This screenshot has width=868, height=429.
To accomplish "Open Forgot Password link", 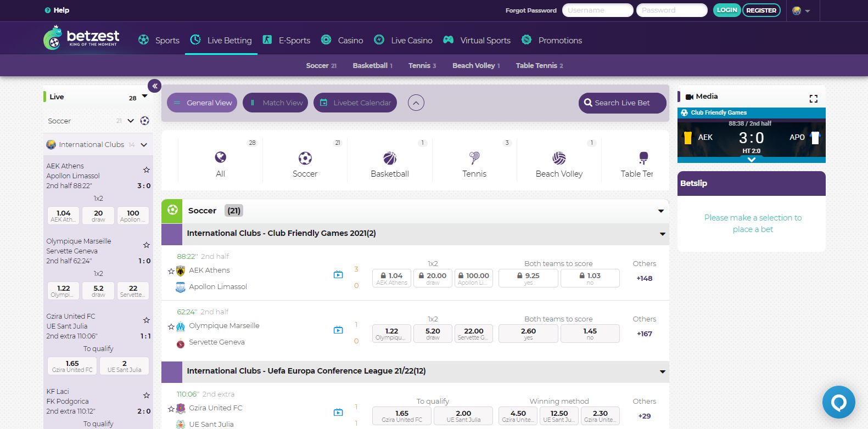I will (531, 10).
